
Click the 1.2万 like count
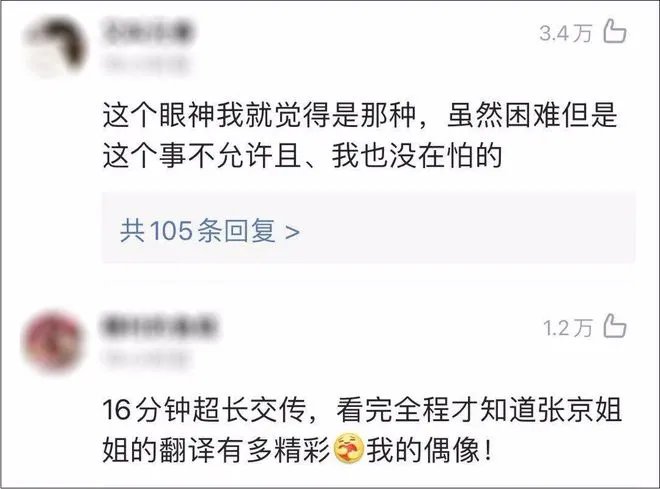point(567,328)
